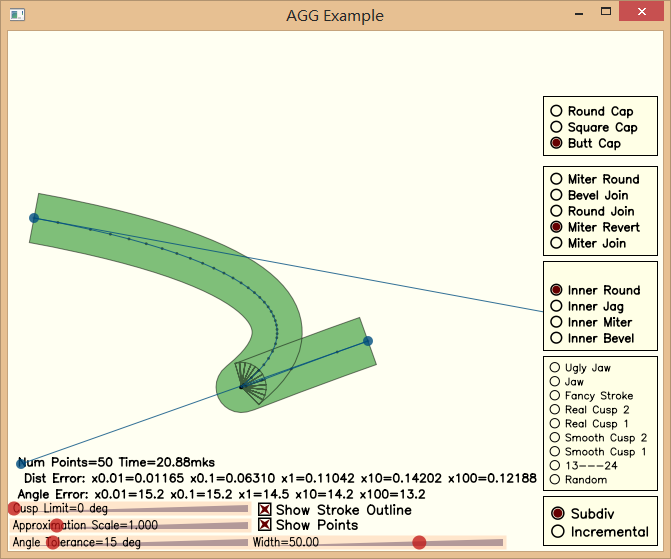Toggle Show Stroke Outline checkbox
The image size is (671, 559).
(335, 509)
